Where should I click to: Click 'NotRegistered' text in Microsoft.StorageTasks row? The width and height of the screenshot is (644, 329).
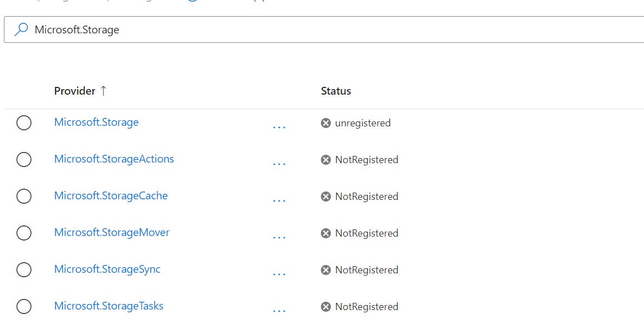pyautogui.click(x=366, y=307)
